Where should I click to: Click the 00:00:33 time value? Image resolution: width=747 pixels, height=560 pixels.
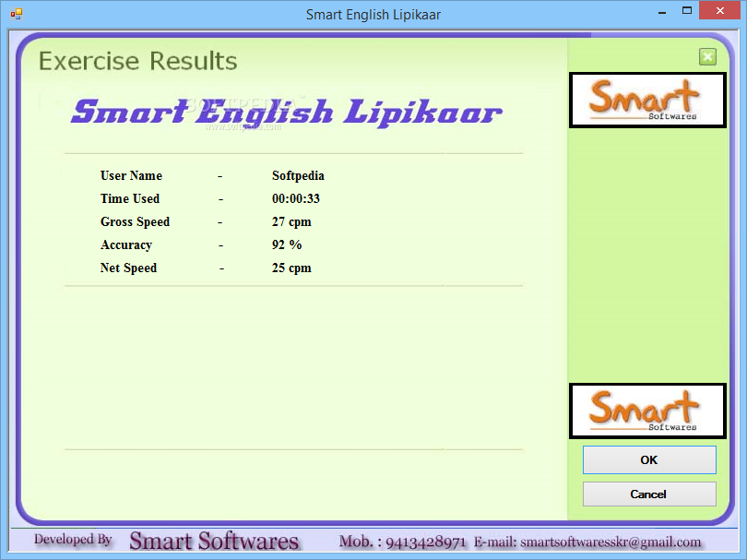click(x=296, y=198)
